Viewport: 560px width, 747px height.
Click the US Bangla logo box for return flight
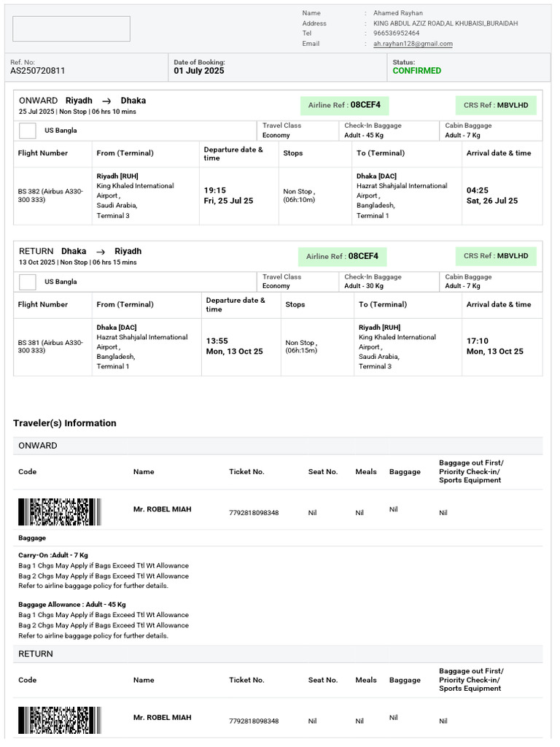coord(28,282)
